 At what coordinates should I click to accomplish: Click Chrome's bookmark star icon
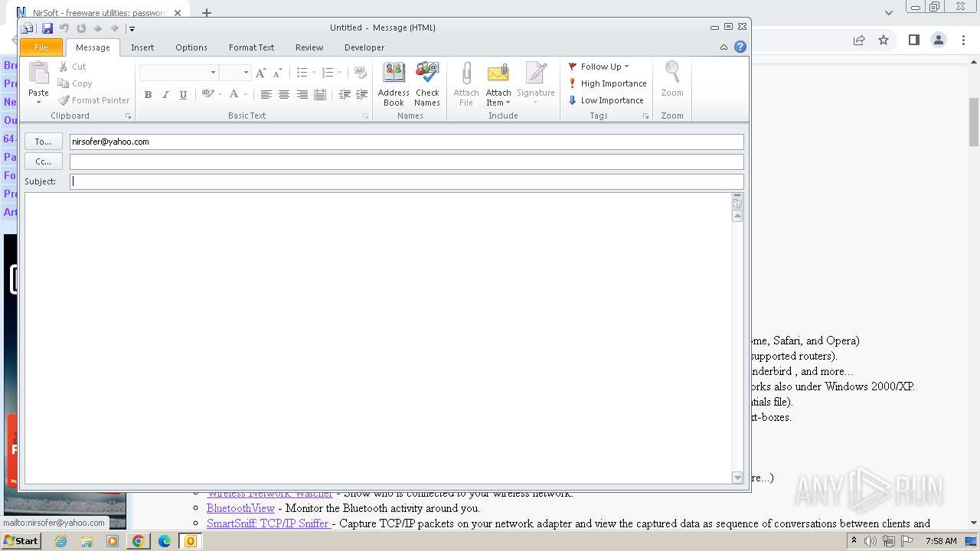coord(884,40)
